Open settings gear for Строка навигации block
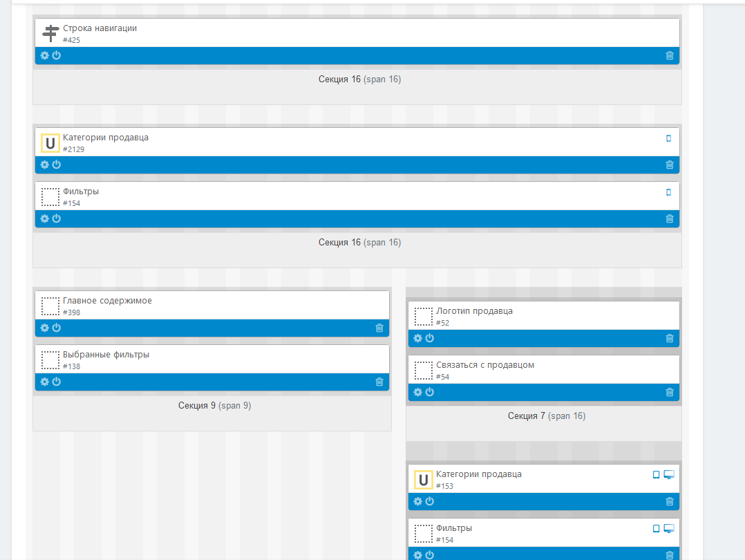 point(45,55)
